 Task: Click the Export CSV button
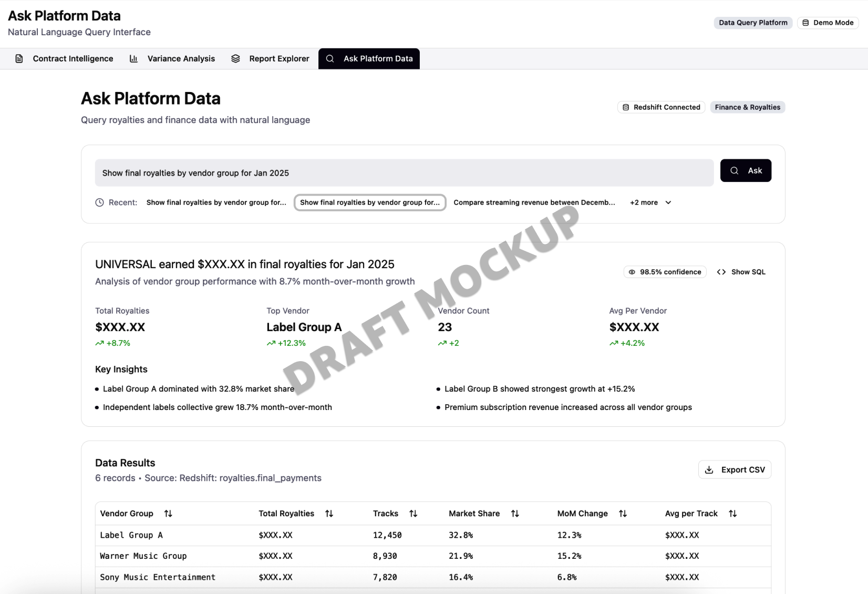[x=735, y=469]
